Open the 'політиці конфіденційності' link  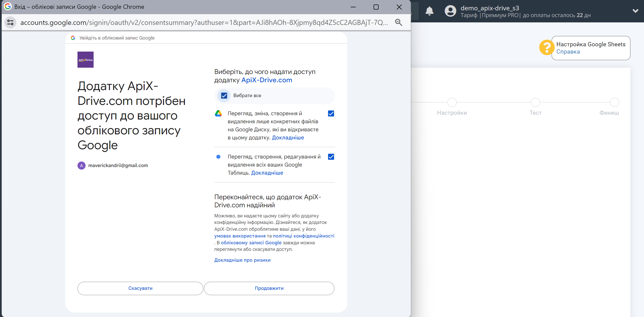(x=304, y=236)
